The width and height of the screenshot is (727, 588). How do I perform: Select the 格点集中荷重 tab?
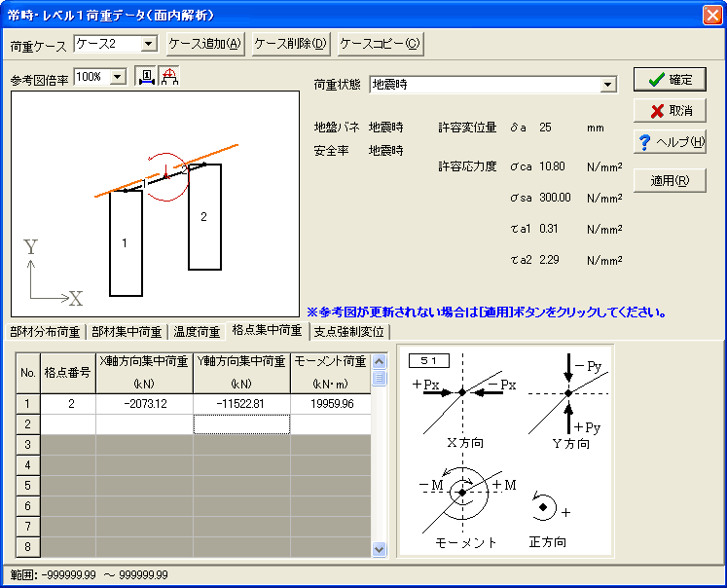click(x=267, y=330)
